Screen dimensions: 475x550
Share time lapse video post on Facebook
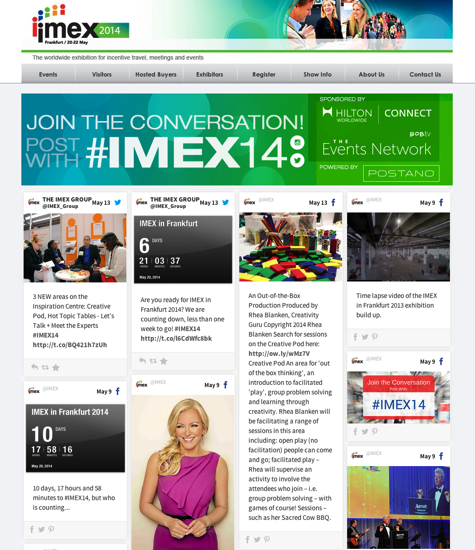pyautogui.click(x=355, y=337)
